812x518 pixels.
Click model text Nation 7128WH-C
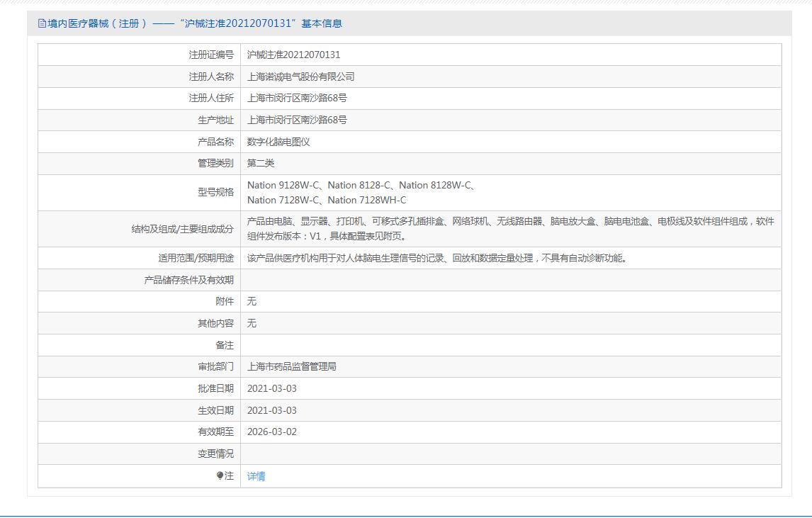coord(367,200)
